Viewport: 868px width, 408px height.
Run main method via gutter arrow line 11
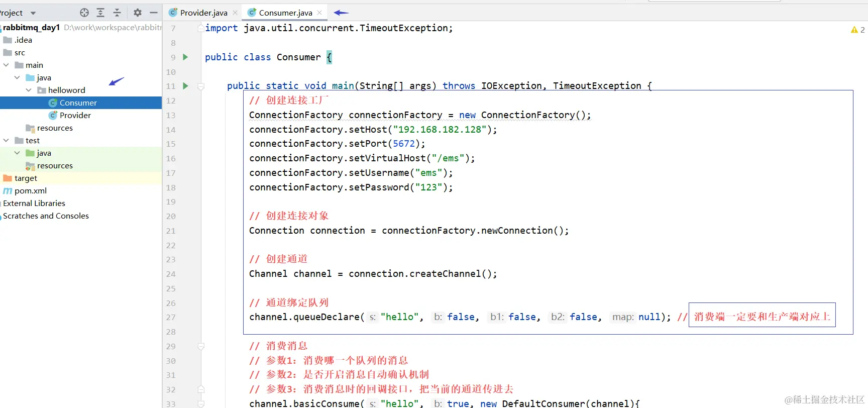tap(185, 86)
